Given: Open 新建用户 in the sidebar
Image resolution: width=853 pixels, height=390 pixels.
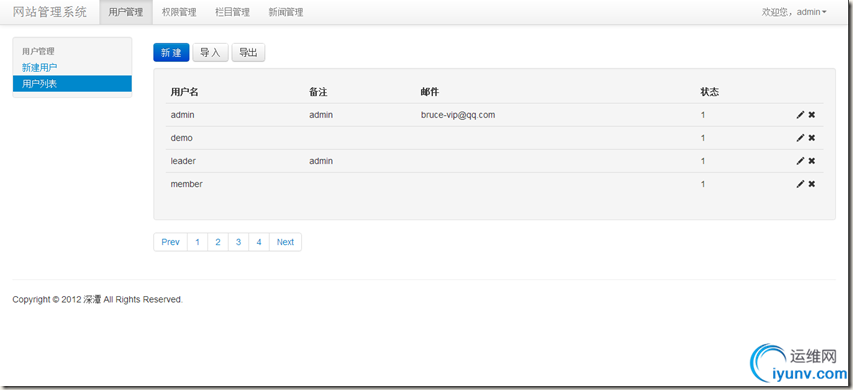Looking at the screenshot, I should pyautogui.click(x=40, y=67).
